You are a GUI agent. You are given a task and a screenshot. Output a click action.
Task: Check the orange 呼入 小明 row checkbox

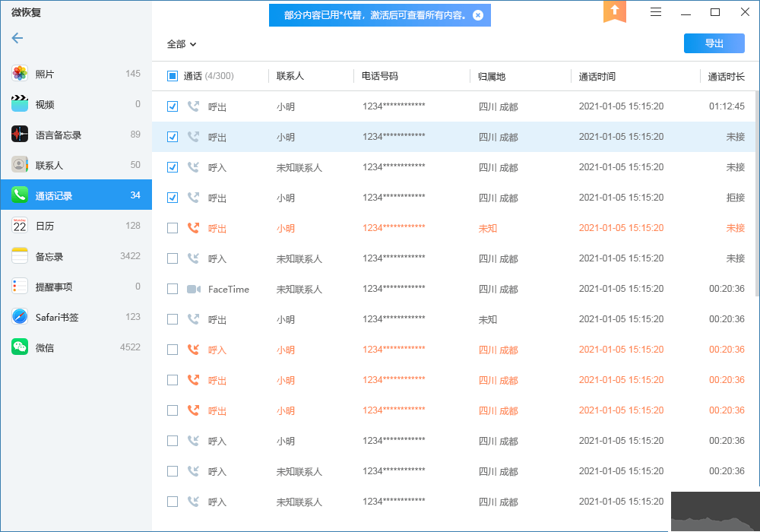pos(173,350)
